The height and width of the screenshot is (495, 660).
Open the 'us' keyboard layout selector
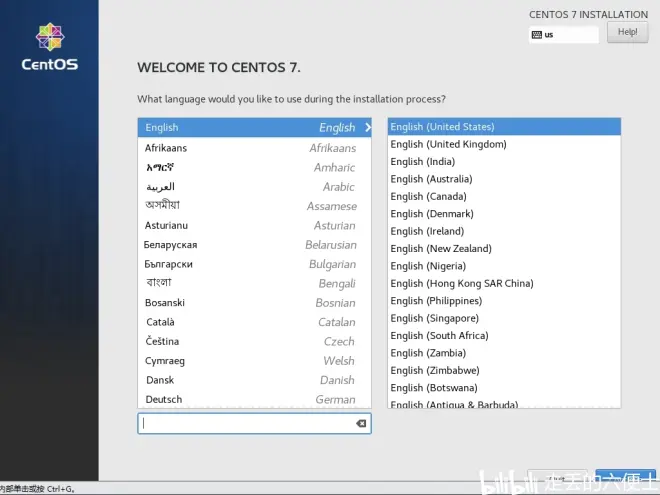pos(564,35)
